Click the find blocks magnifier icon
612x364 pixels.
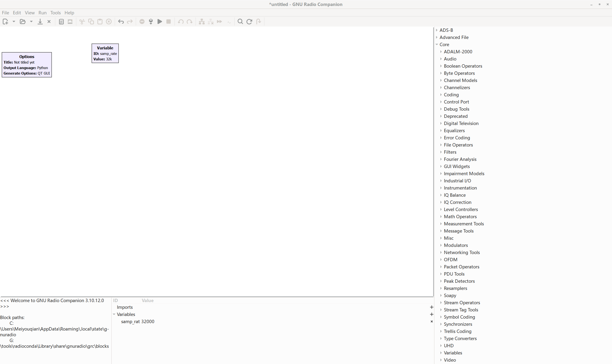[x=240, y=22]
